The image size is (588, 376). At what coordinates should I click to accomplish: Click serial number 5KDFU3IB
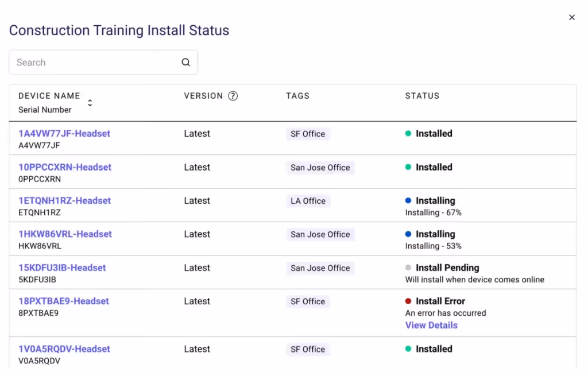click(37, 280)
